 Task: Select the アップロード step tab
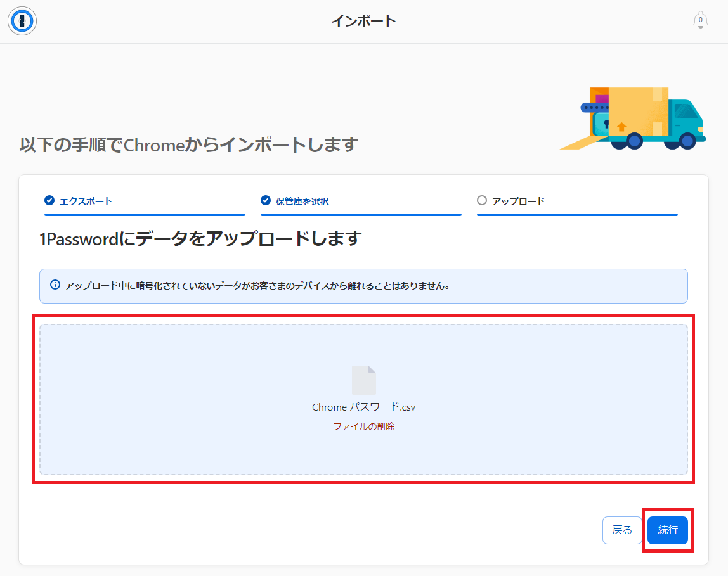point(577,205)
